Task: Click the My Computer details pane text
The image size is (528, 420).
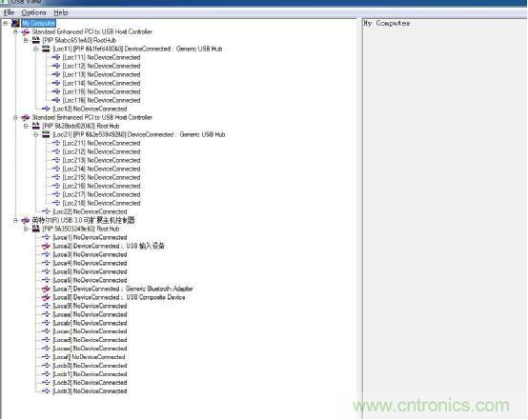Action: [387, 23]
